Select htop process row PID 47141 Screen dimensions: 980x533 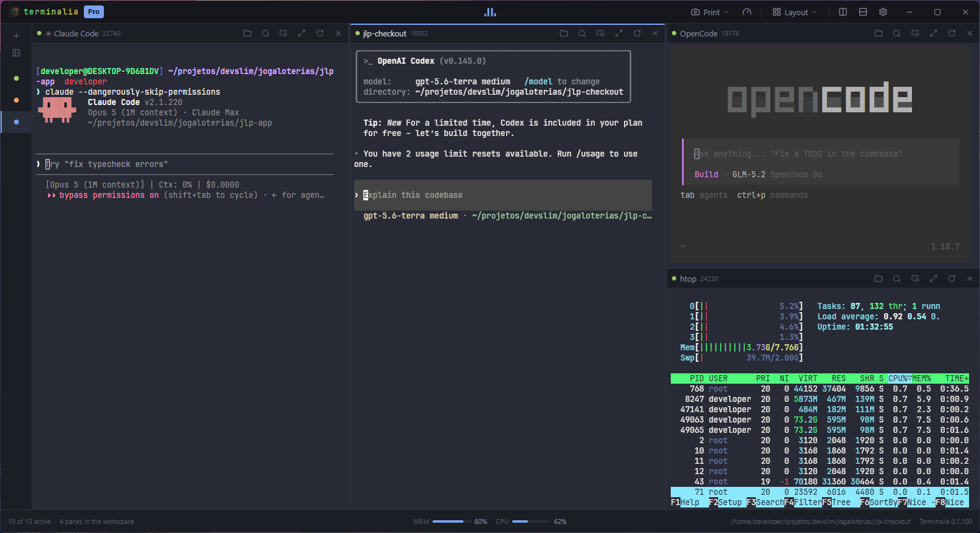pos(820,409)
